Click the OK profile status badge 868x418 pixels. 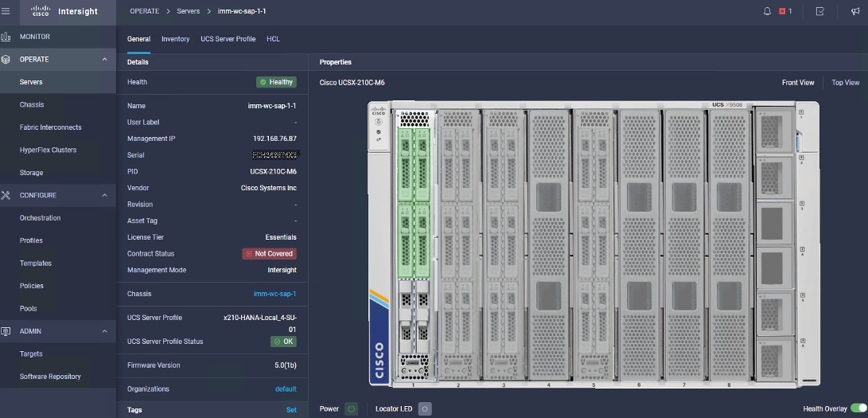pos(283,342)
